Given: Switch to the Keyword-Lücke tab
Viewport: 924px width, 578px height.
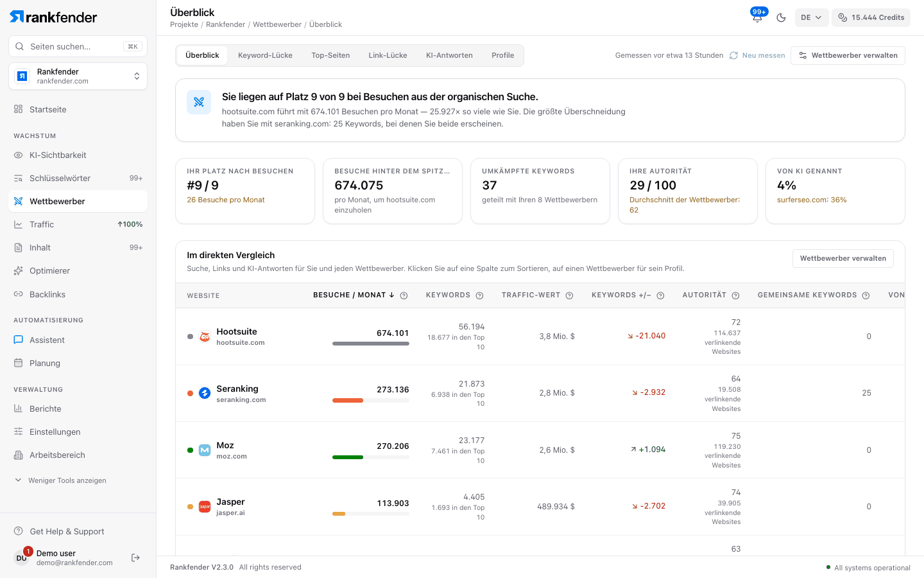Looking at the screenshot, I should pyautogui.click(x=265, y=55).
